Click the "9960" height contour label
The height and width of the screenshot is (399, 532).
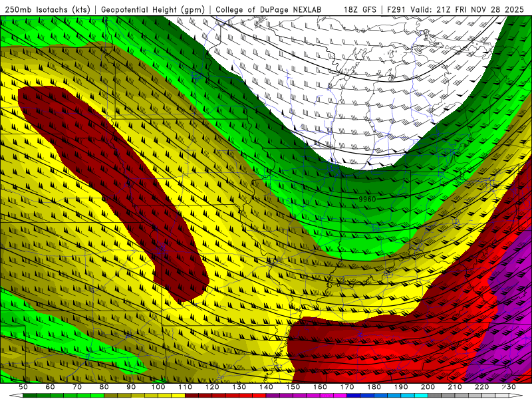(367, 199)
